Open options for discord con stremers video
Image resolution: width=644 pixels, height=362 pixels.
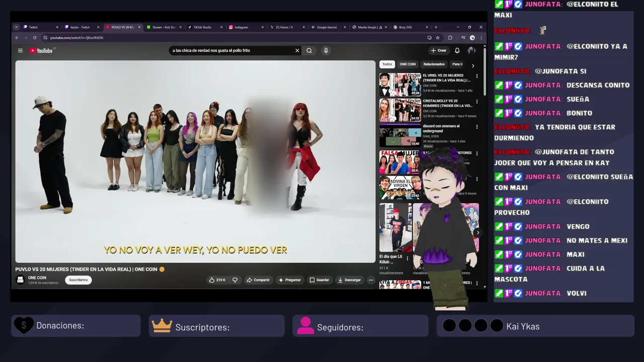click(x=477, y=127)
